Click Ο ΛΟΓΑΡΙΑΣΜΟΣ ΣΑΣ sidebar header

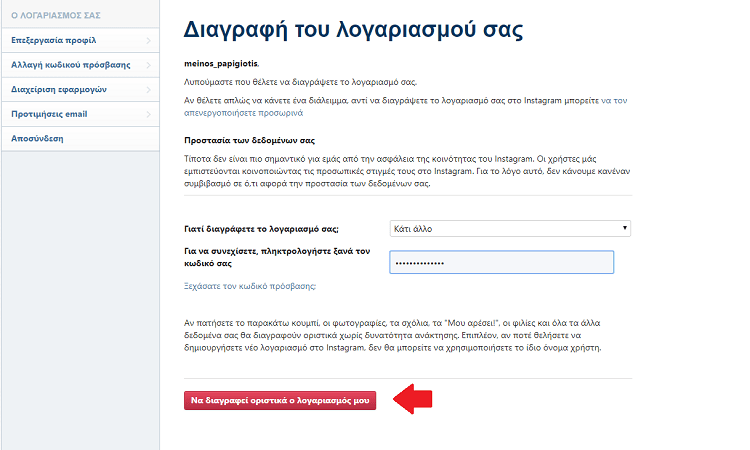56,16
